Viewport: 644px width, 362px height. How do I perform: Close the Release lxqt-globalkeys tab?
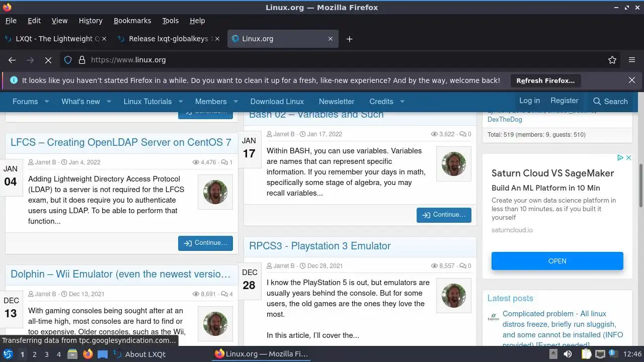217,39
